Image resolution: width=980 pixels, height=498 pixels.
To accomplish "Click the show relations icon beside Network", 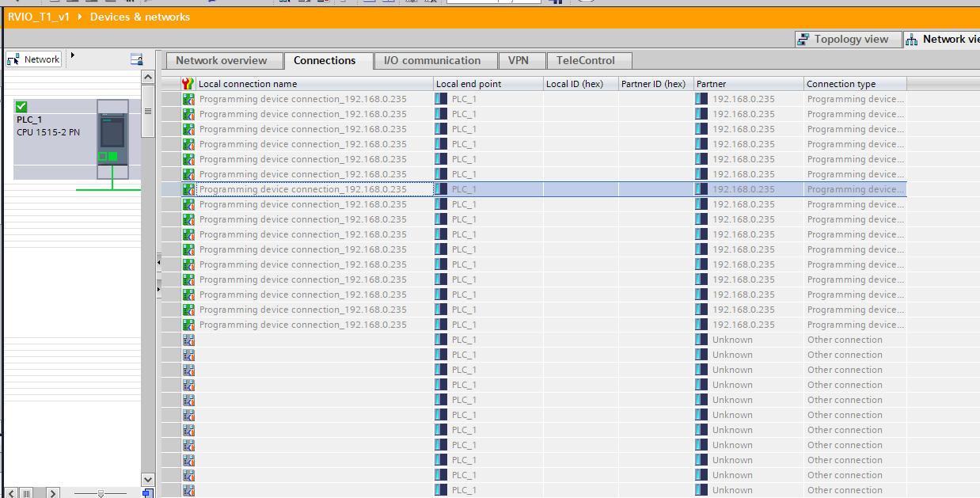I will coord(136,59).
